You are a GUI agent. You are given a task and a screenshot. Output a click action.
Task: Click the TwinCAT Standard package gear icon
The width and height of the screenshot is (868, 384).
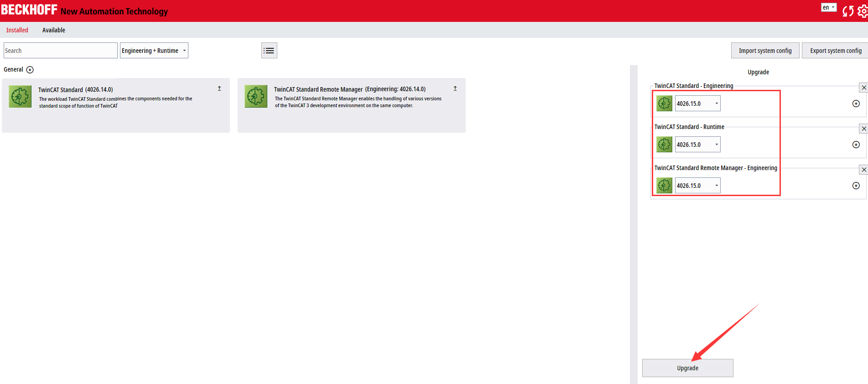click(x=20, y=97)
